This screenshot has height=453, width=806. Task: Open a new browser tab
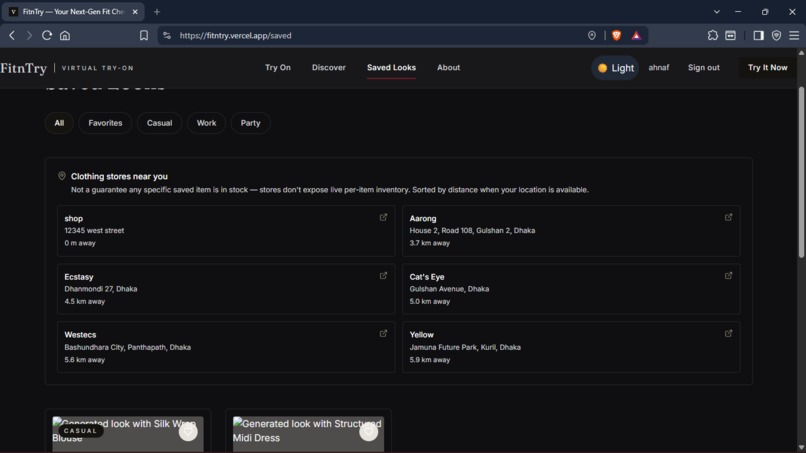tap(157, 12)
